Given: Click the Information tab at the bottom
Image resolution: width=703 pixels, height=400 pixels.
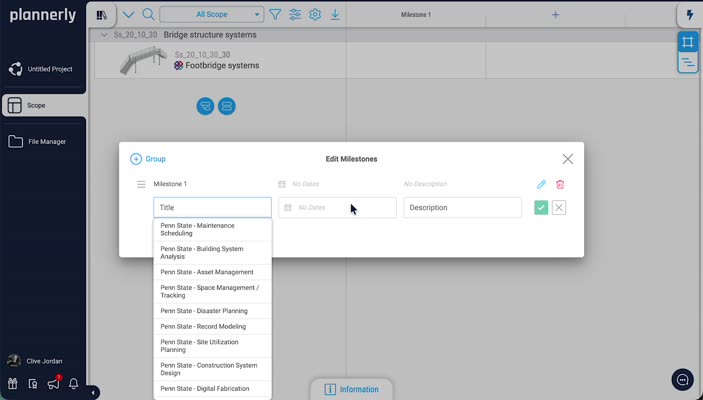Looking at the screenshot, I should pyautogui.click(x=352, y=389).
